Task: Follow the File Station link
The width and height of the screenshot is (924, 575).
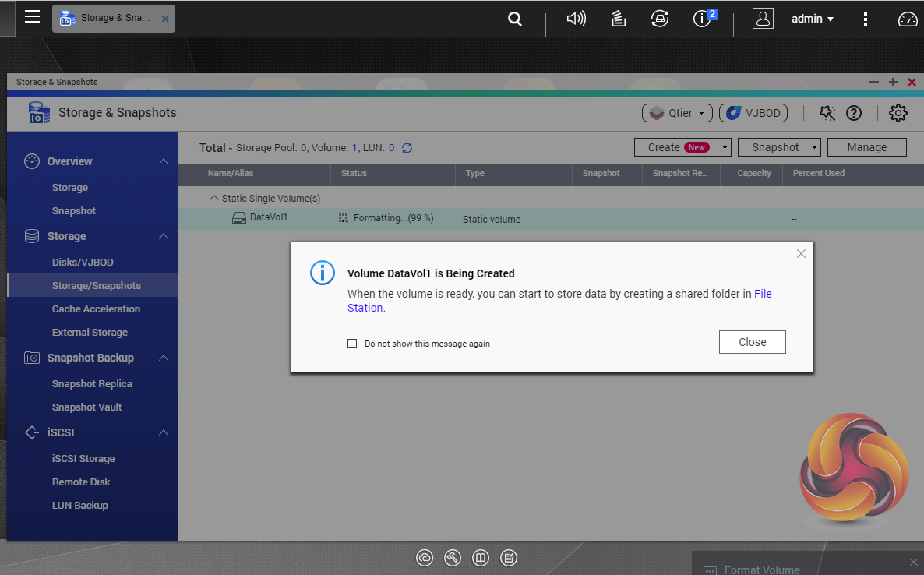Action: coord(763,294)
